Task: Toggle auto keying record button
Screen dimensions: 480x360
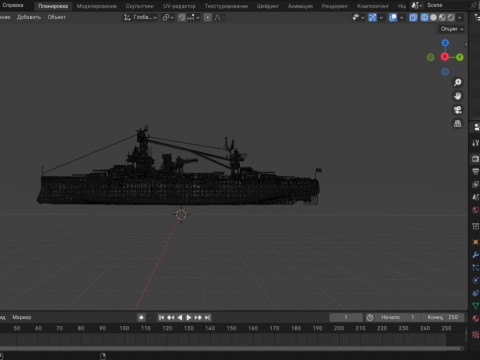Action: (141, 317)
